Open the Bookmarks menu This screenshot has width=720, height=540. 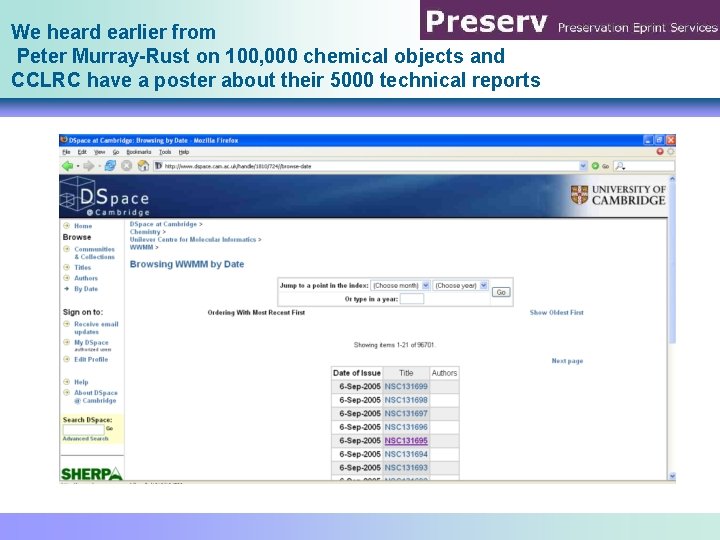point(139,152)
